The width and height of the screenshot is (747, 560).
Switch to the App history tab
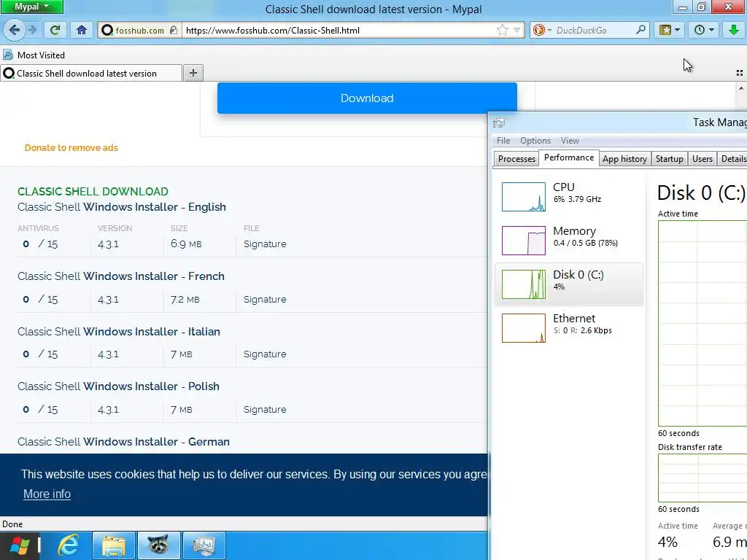(x=624, y=159)
